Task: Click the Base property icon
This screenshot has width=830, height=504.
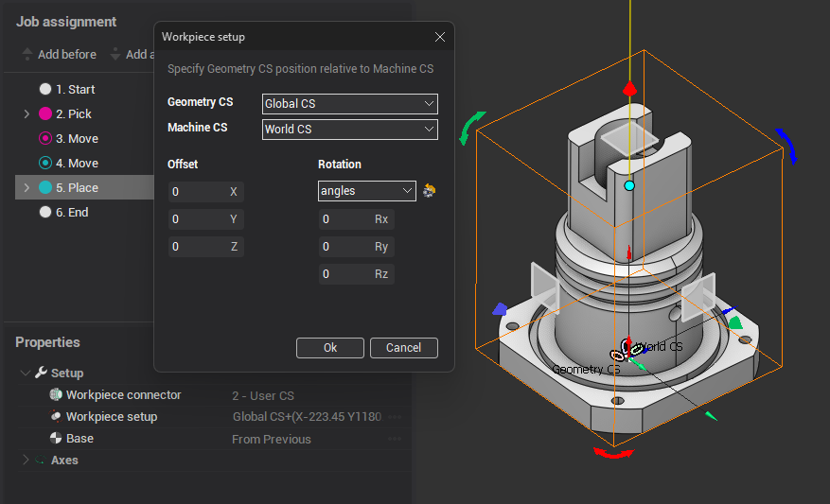Action: 56,439
